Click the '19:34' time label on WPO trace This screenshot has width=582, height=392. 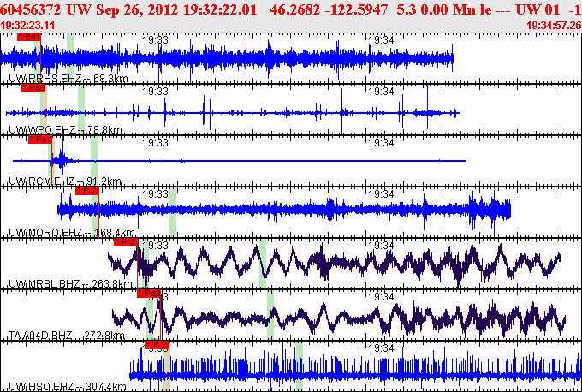[x=381, y=91]
